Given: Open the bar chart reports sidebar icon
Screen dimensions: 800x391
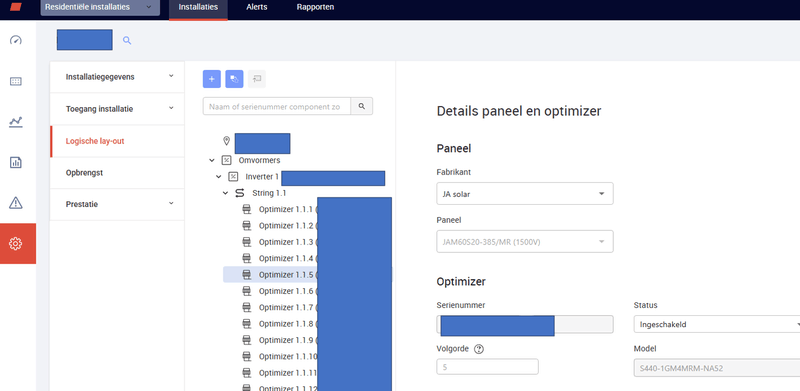Looking at the screenshot, I should (x=16, y=162).
